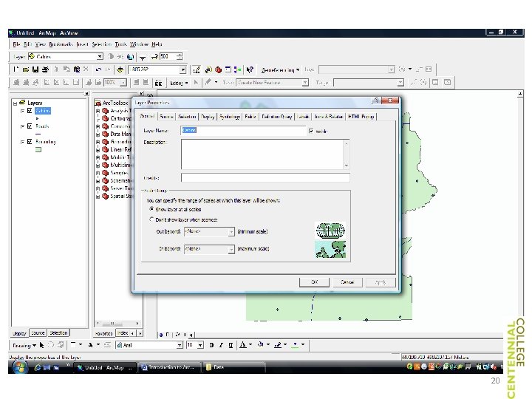
Task: Click the Command Line window icon
Action: pos(228,69)
